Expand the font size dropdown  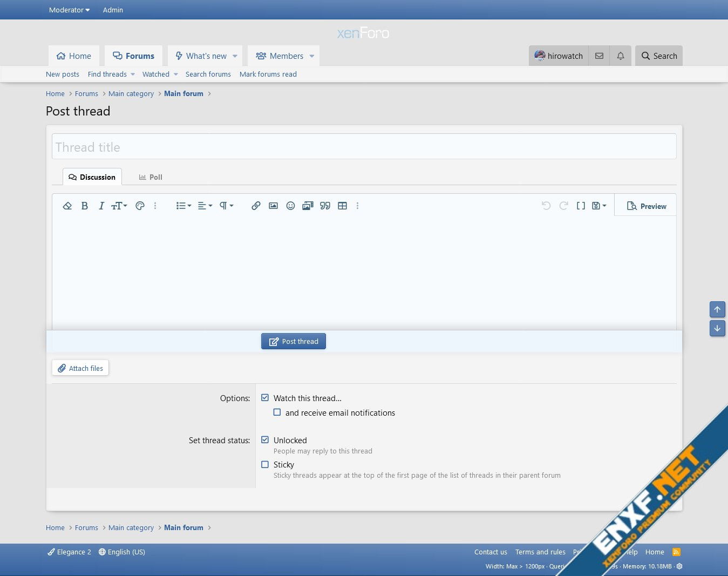click(119, 206)
